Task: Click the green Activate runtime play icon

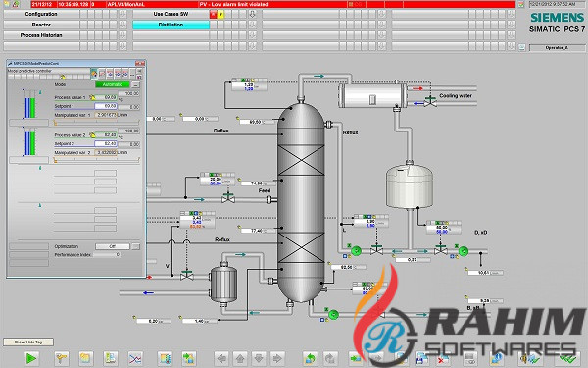Action: pos(31,358)
